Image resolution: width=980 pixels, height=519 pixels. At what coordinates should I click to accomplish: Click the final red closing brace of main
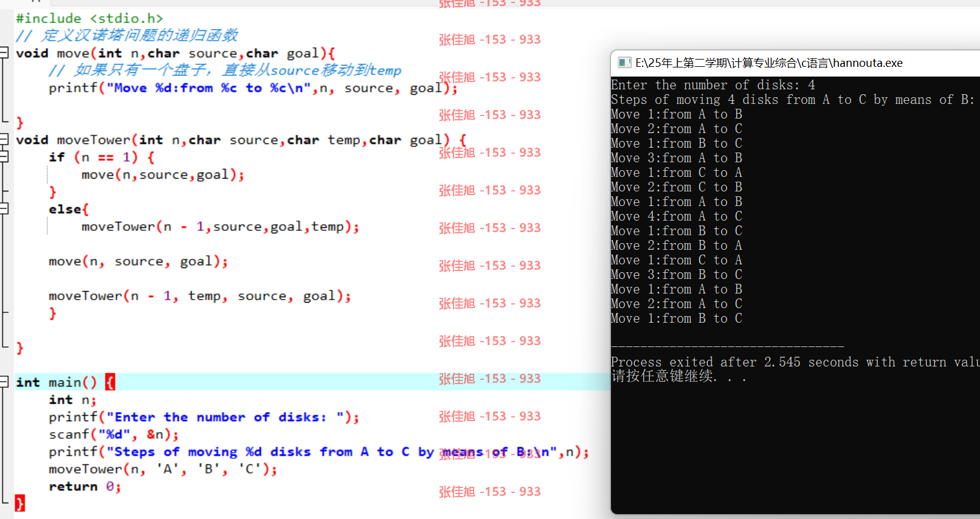[x=20, y=503]
